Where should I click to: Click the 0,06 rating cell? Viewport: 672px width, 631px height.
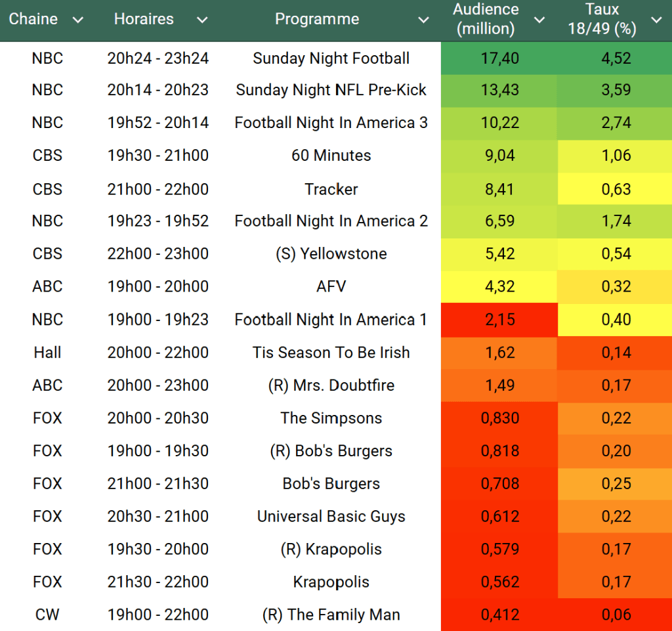(x=616, y=615)
